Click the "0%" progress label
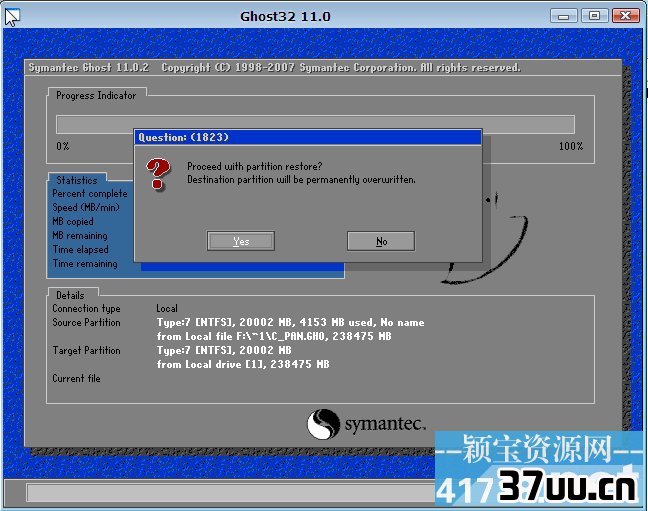Image resolution: width=648 pixels, height=511 pixels. click(x=63, y=146)
